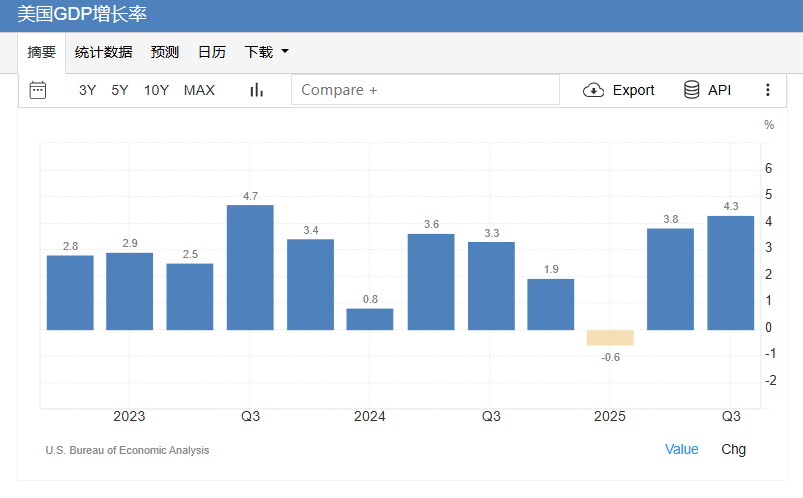Switch to the 摘要 tab
Viewport: 803px width, 498px height.
pos(42,52)
